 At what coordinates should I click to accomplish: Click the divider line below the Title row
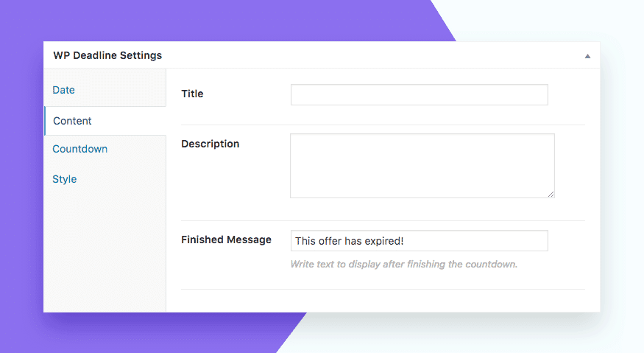[x=383, y=125]
